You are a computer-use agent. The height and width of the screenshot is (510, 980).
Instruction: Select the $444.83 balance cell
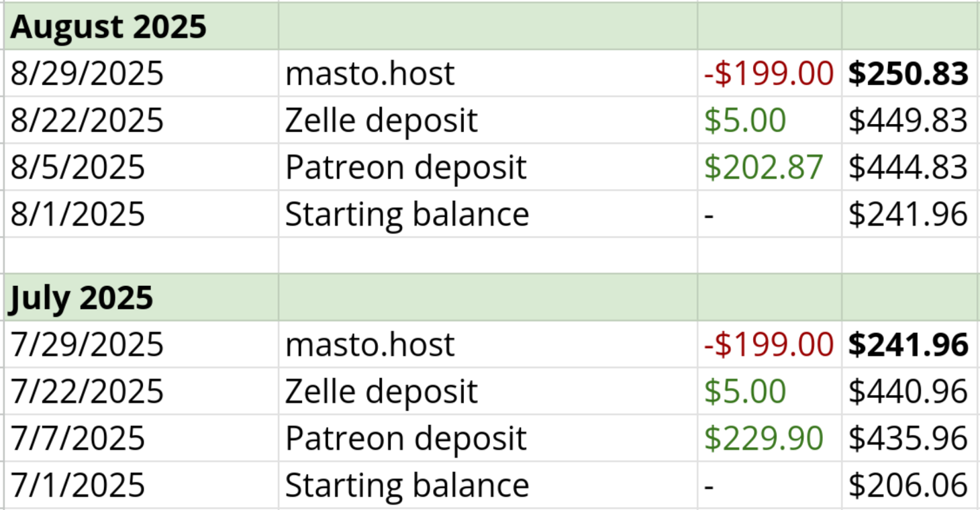click(x=908, y=167)
